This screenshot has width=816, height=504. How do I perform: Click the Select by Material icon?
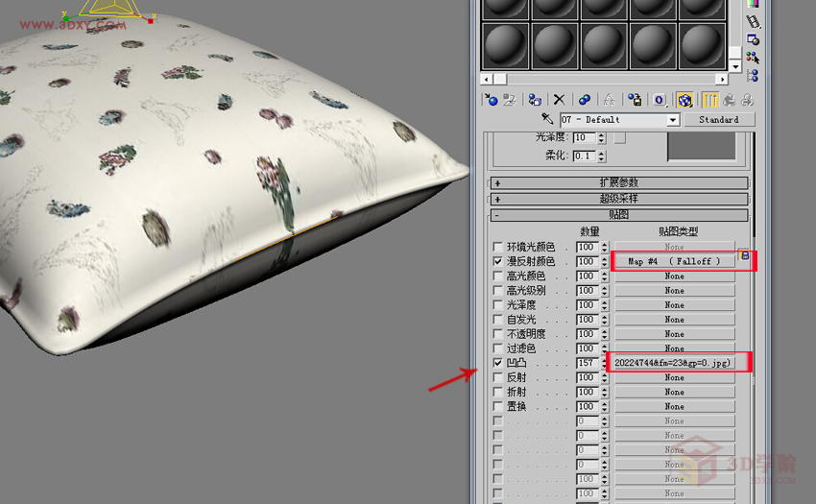(x=753, y=58)
